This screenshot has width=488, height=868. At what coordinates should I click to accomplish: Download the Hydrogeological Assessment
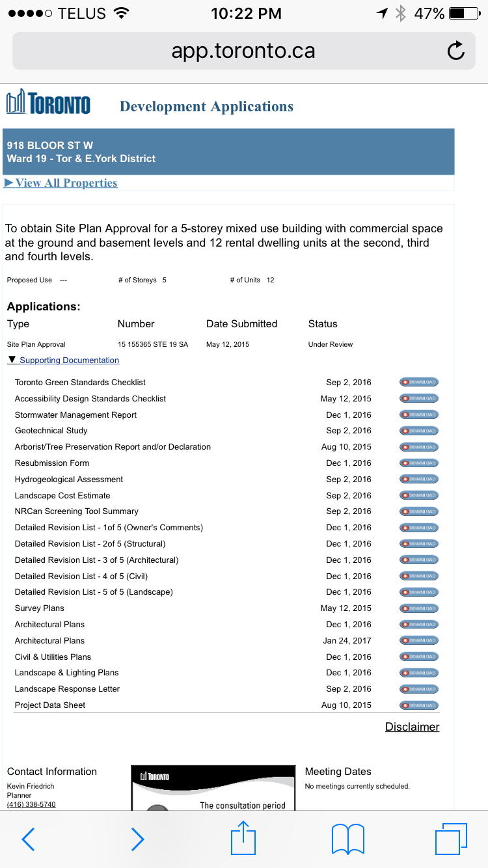[419, 480]
